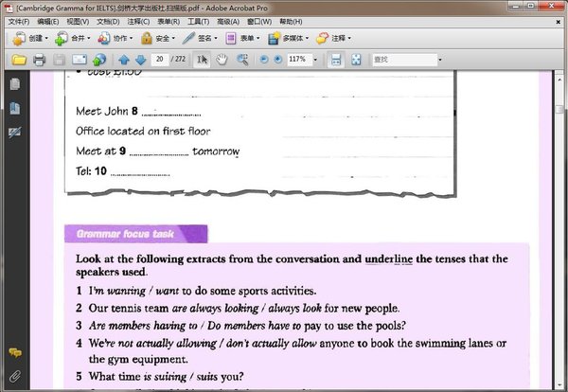Open the Signatures panel in sidebar
Screen dimensions: 568x392
pos(15,133)
